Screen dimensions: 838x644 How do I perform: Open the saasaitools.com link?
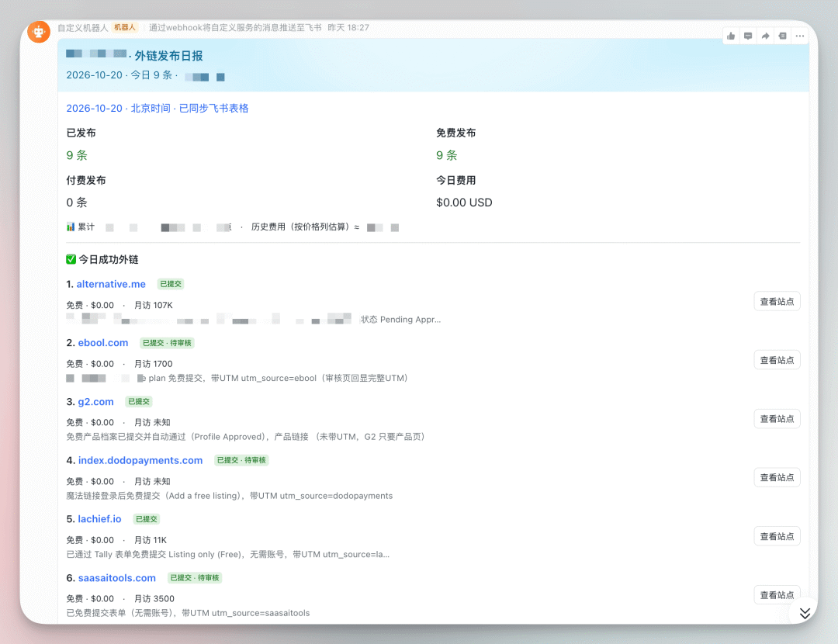[117, 578]
